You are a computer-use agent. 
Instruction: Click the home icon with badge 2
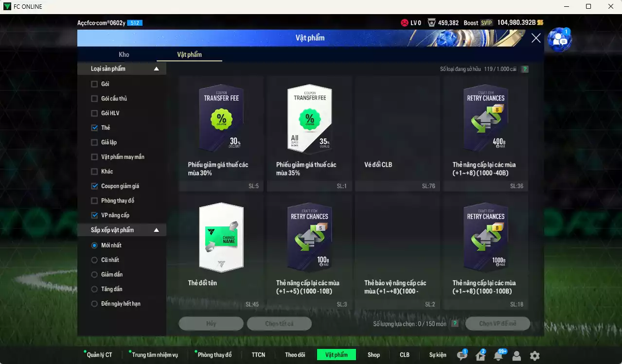pos(480,355)
